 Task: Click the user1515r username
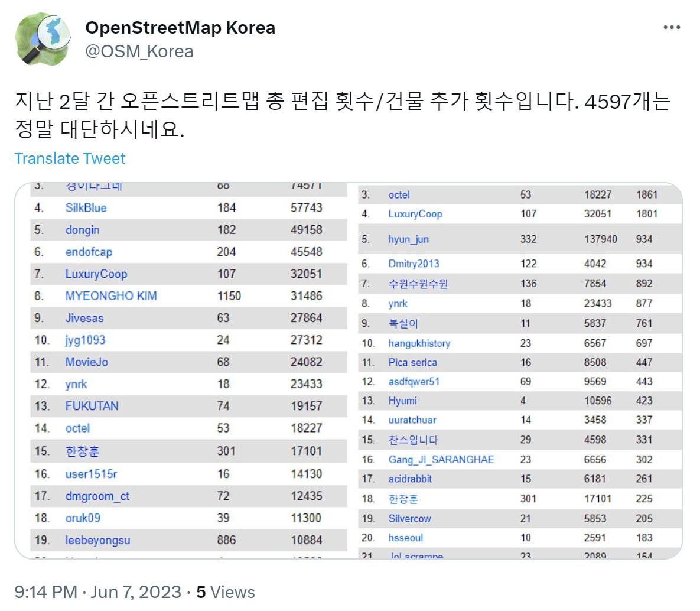point(91,474)
